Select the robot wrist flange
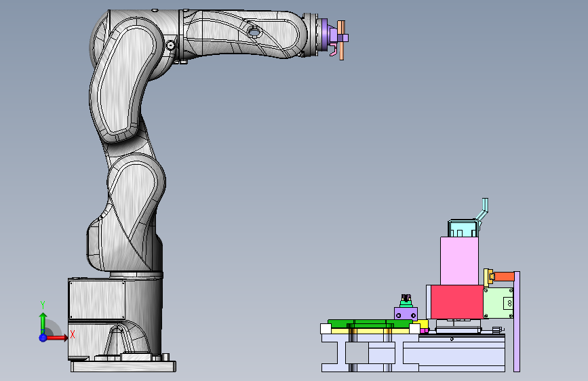The height and width of the screenshot is (381, 588). coord(313,35)
